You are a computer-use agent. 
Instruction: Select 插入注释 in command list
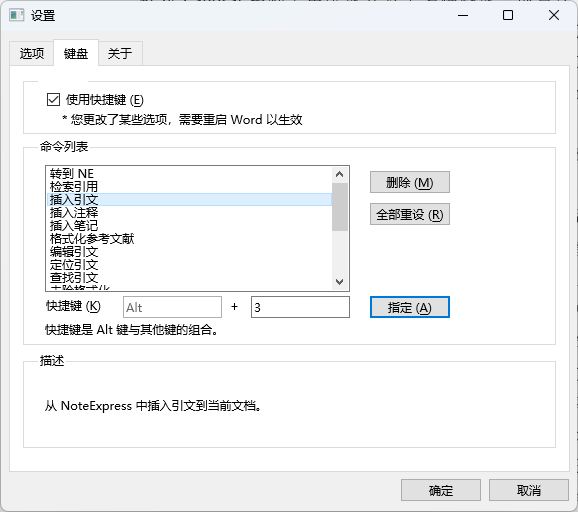(x=189, y=213)
